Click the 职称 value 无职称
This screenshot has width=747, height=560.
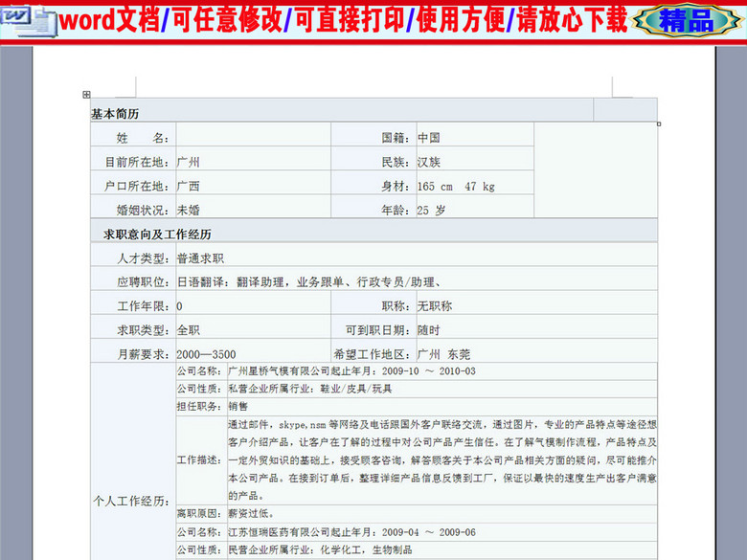pyautogui.click(x=435, y=306)
